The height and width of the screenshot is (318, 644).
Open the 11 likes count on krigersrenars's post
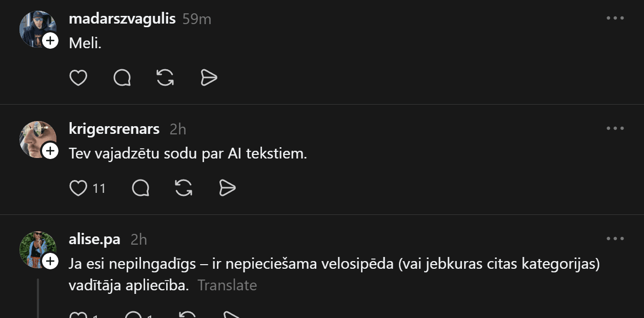click(99, 189)
